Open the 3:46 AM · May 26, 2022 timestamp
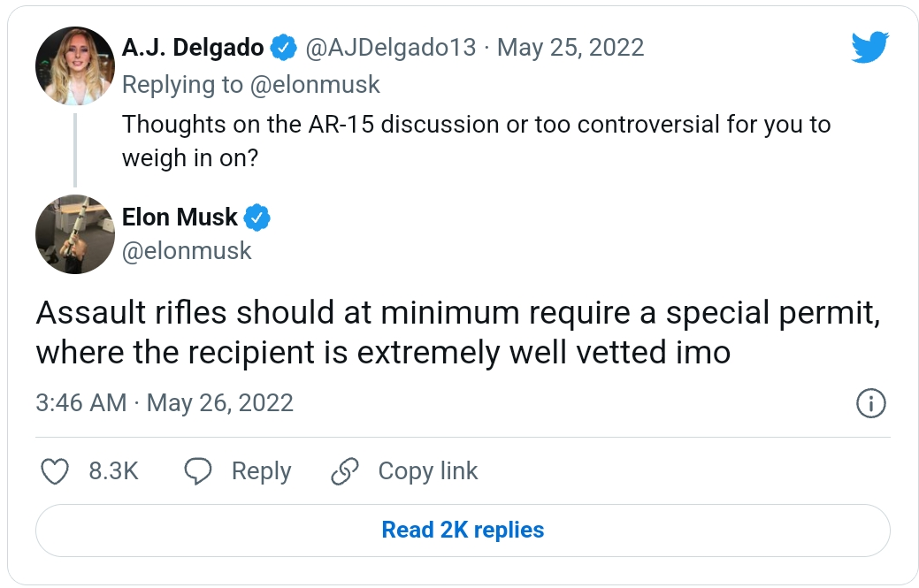Image resolution: width=919 pixels, height=588 pixels. tap(165, 403)
